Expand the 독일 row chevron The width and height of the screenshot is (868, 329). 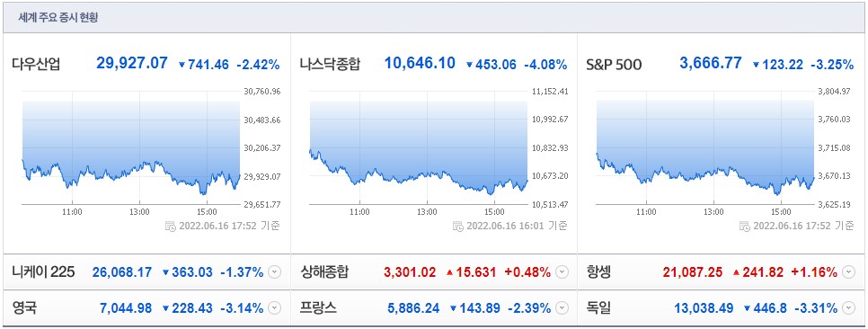[x=849, y=308]
